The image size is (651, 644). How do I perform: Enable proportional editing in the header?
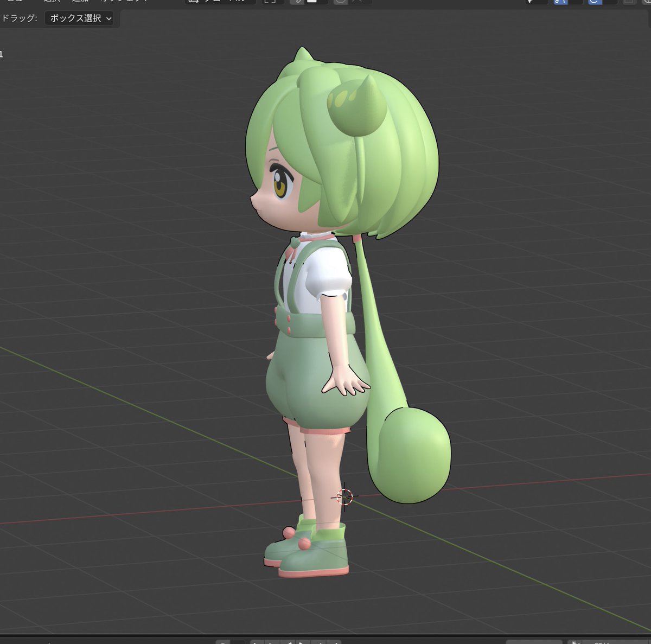(x=341, y=2)
